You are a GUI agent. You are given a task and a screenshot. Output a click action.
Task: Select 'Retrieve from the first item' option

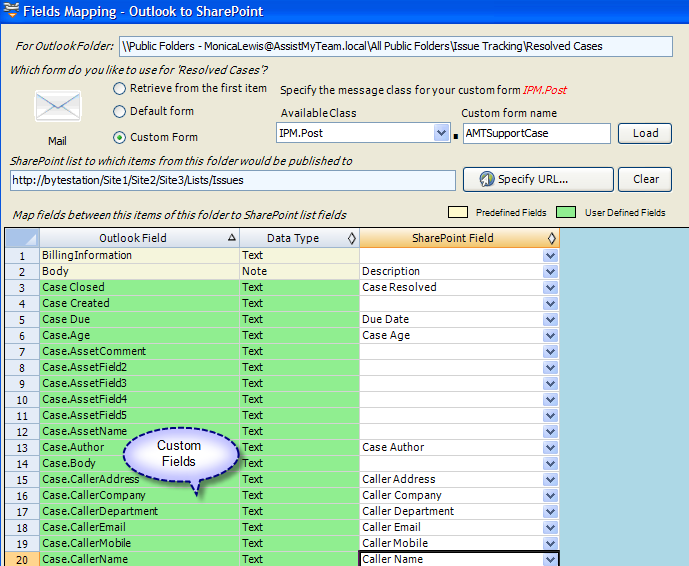(x=120, y=88)
